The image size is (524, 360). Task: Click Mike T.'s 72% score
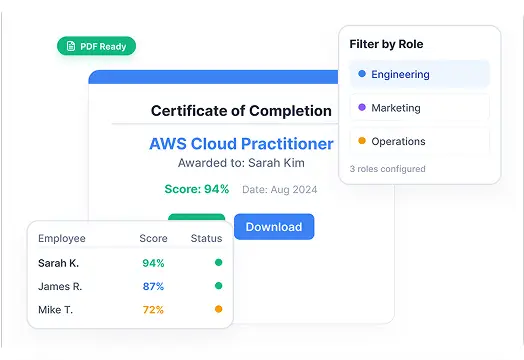click(x=153, y=310)
